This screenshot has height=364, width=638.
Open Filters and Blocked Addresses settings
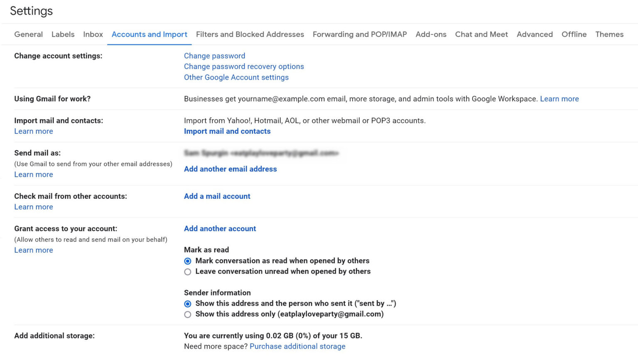(x=250, y=34)
